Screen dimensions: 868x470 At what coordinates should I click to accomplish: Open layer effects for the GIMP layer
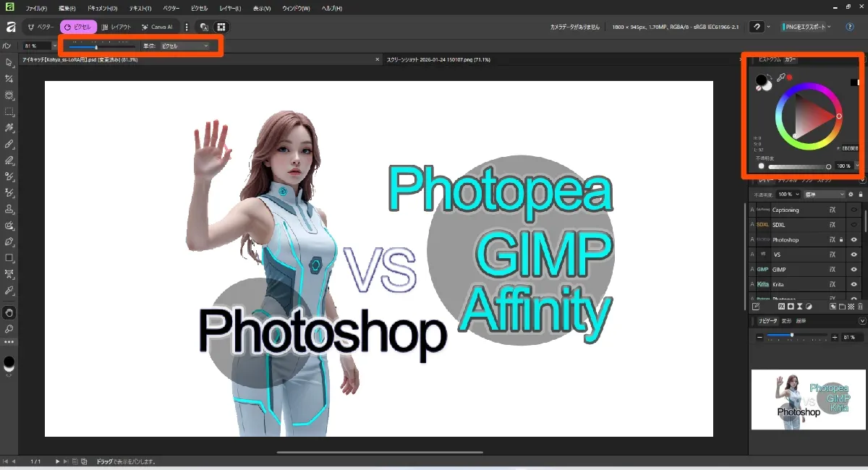pyautogui.click(x=832, y=270)
